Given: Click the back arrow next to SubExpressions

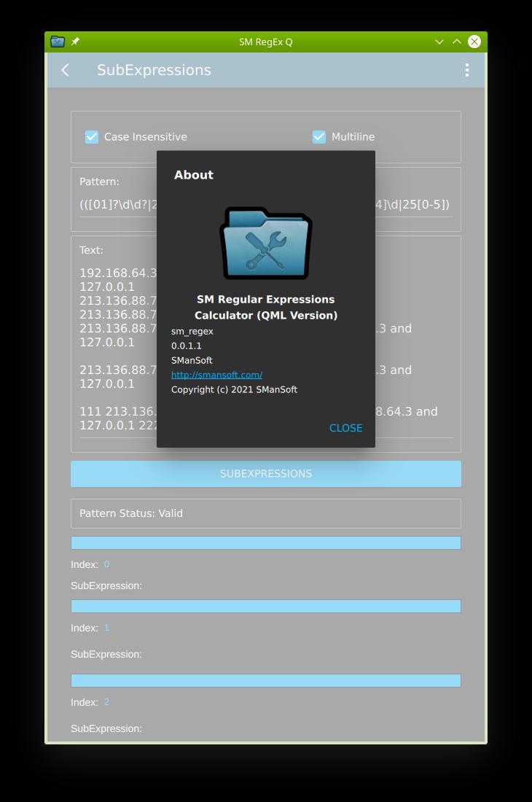Looking at the screenshot, I should click(65, 70).
